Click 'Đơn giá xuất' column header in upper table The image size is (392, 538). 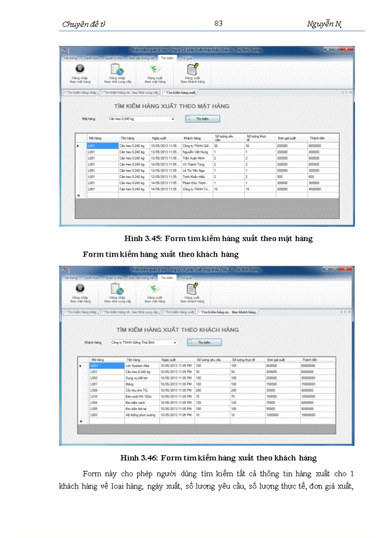pos(292,138)
